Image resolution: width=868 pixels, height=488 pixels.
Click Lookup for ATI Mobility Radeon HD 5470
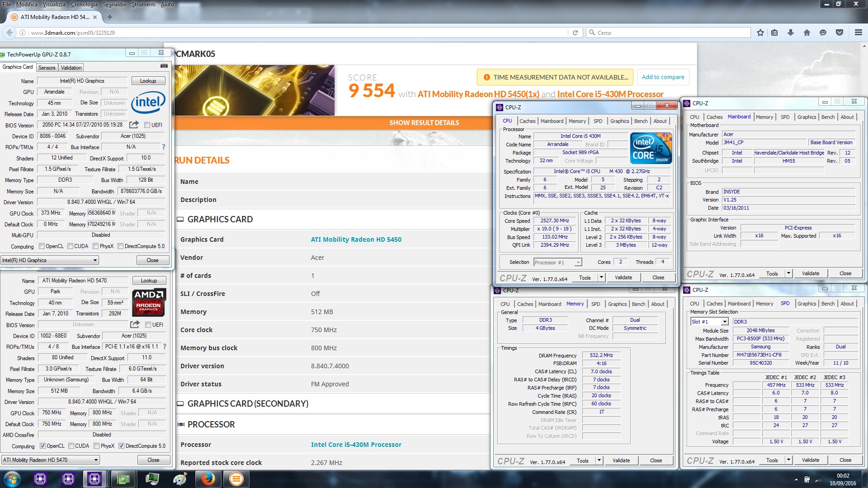pyautogui.click(x=149, y=281)
